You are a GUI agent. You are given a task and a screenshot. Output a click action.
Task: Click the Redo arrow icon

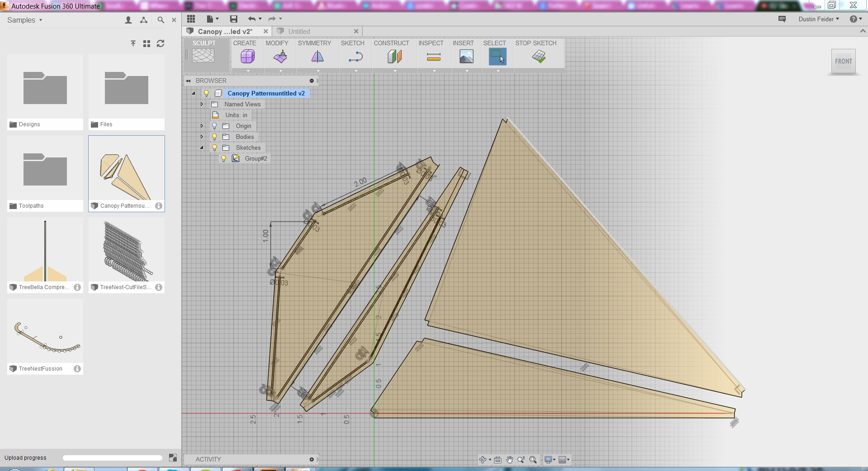(272, 19)
